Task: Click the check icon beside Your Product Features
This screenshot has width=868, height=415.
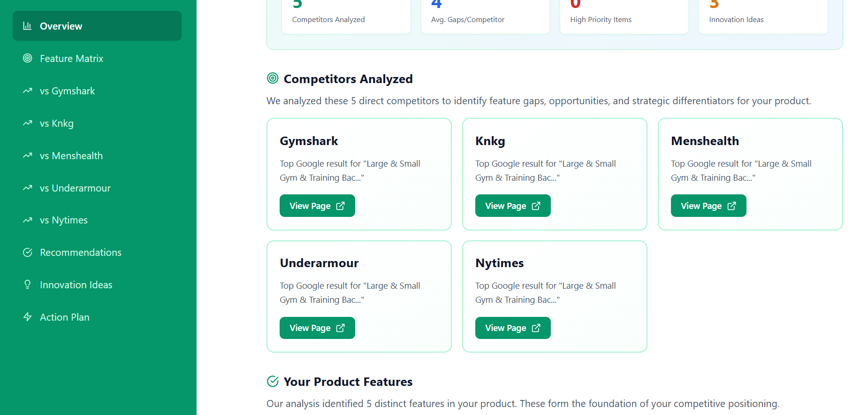Action: coord(273,381)
